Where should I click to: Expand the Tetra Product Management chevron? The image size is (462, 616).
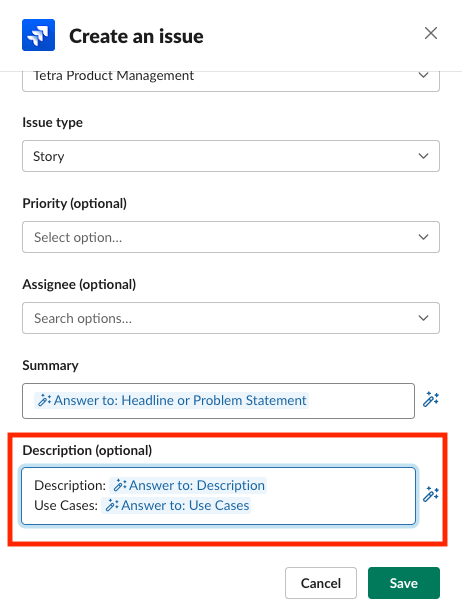pos(423,75)
